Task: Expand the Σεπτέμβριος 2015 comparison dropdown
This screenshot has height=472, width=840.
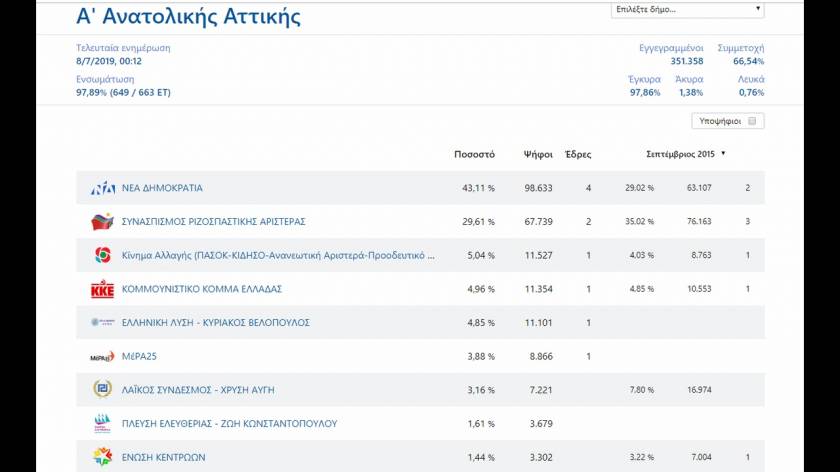Action: (685, 154)
